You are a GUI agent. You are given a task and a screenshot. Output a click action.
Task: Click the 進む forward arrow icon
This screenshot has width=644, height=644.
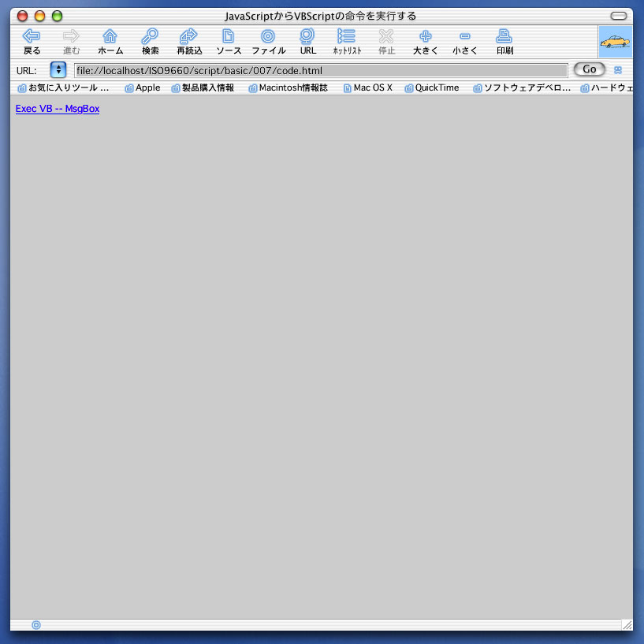coord(71,36)
